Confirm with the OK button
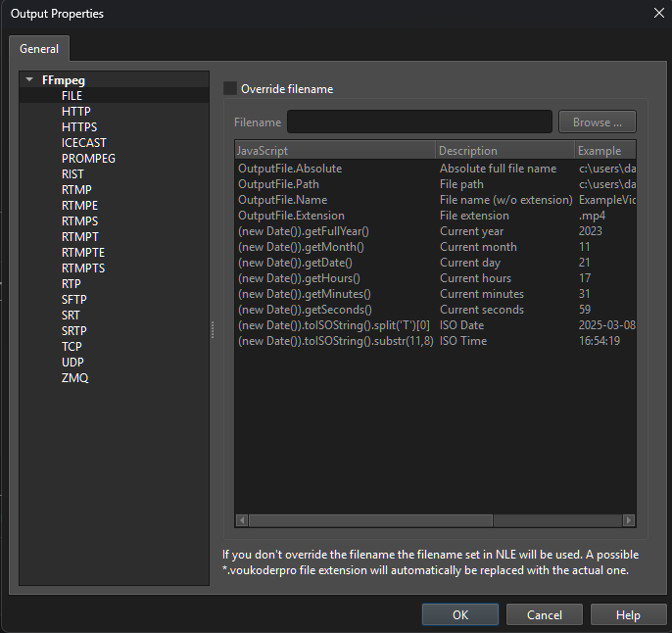672x633 pixels. pyautogui.click(x=460, y=614)
